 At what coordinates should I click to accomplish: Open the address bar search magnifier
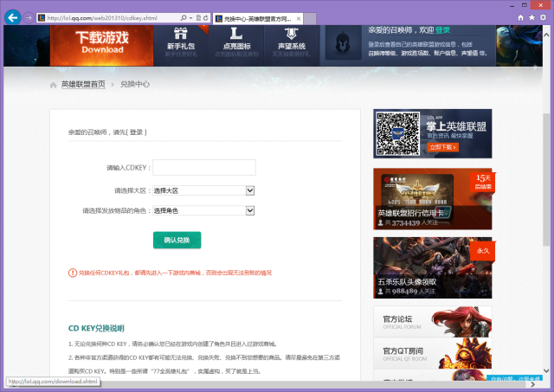coord(184,17)
